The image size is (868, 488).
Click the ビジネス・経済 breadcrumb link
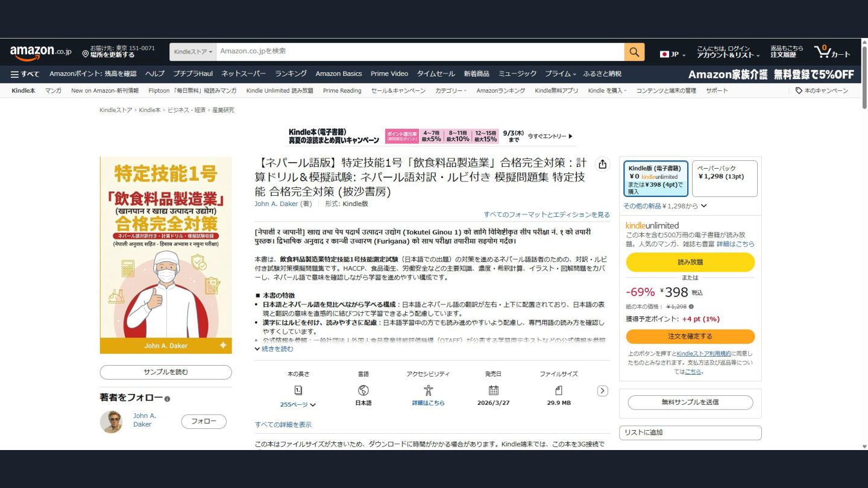[186, 110]
